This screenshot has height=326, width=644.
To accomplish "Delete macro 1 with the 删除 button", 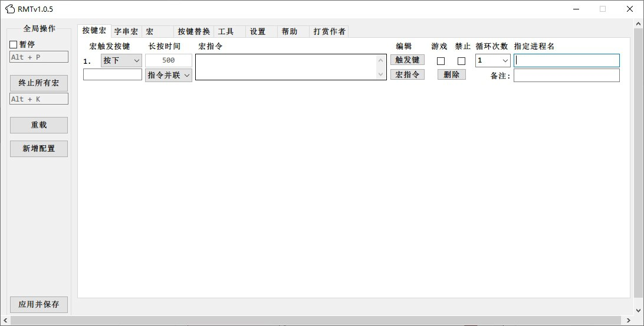I will point(451,75).
